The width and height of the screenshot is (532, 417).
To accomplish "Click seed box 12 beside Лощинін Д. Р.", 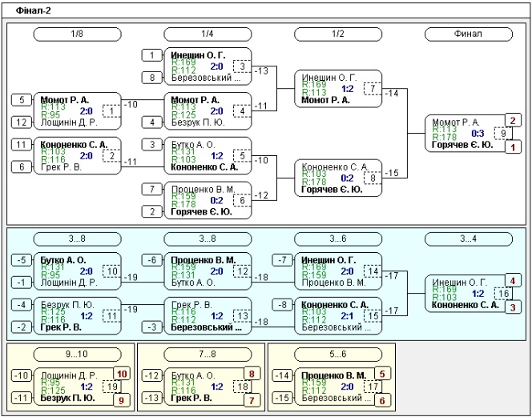I will coord(22,122).
